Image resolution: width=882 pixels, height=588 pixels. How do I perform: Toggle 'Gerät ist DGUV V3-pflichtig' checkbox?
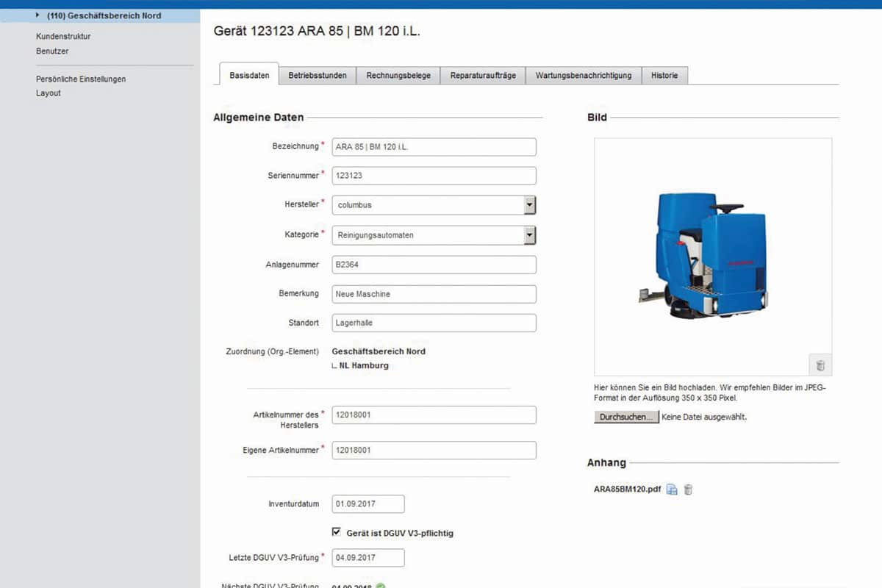337,532
